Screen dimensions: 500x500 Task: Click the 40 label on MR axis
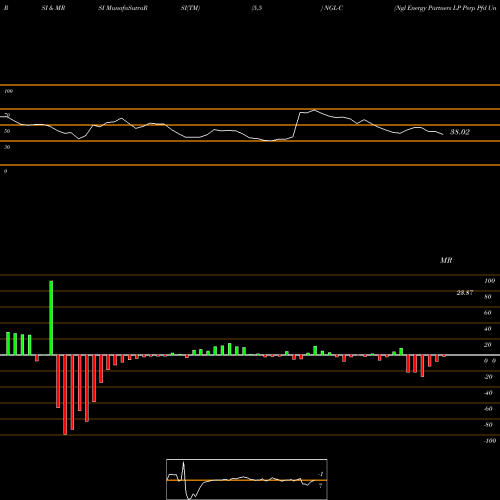click(488, 329)
